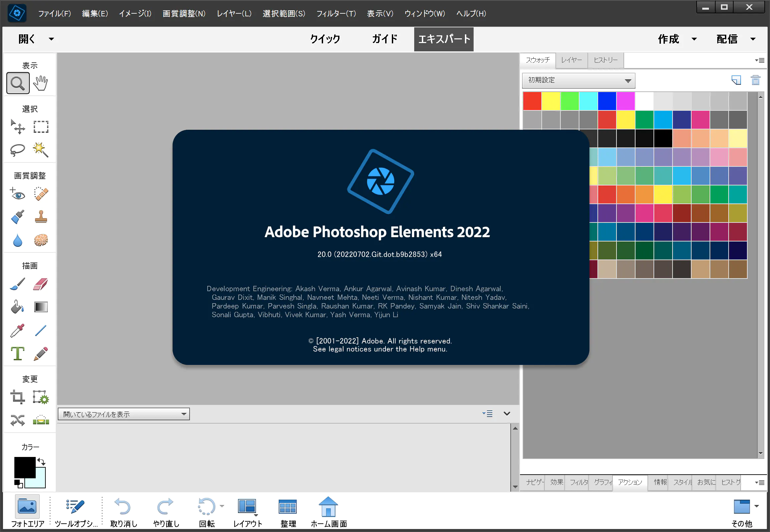Select the Gradient tool
This screenshot has height=532, width=770.
pyautogui.click(x=41, y=307)
